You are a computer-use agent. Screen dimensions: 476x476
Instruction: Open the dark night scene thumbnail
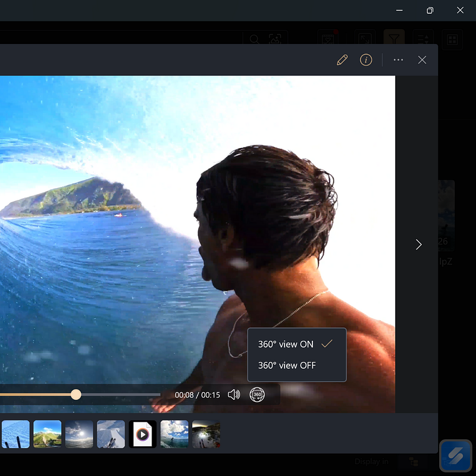tap(206, 434)
